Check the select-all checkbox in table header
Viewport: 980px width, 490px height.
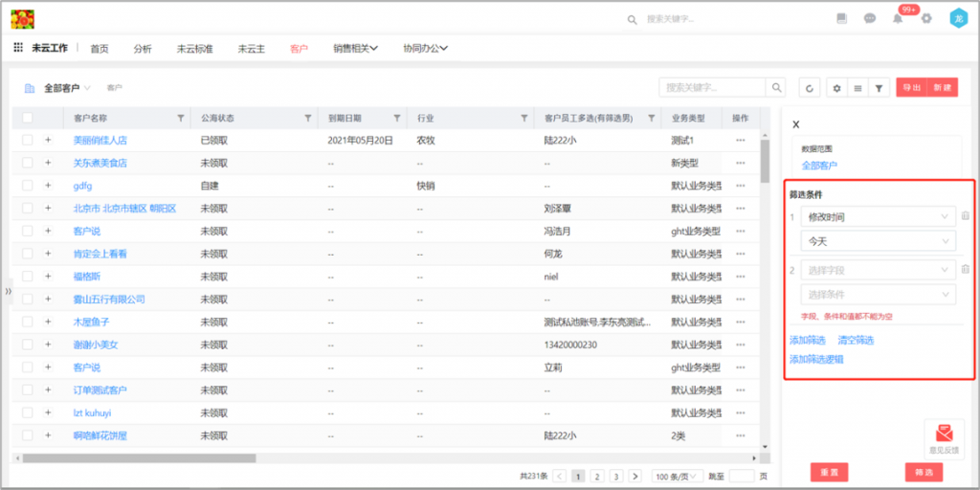(27, 119)
